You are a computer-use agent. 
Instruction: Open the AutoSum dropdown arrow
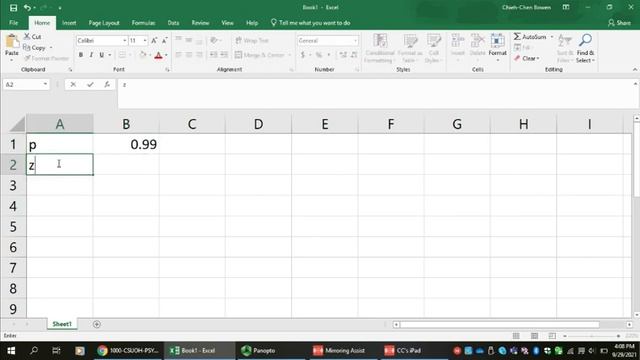pos(552,37)
